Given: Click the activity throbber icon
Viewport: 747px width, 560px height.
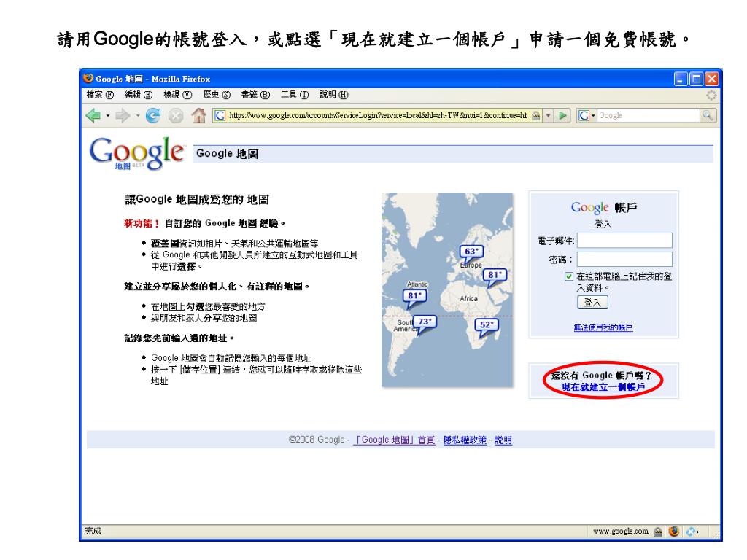Looking at the screenshot, I should (x=711, y=96).
